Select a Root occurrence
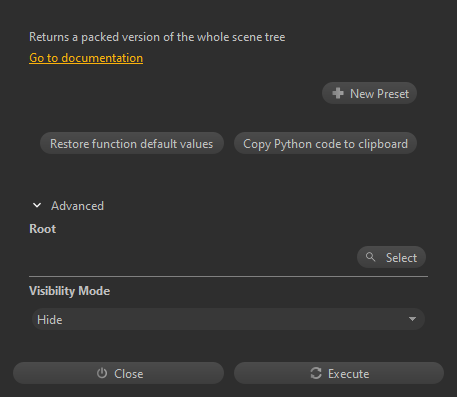Viewport: 457px width, 397px height. (x=391, y=257)
